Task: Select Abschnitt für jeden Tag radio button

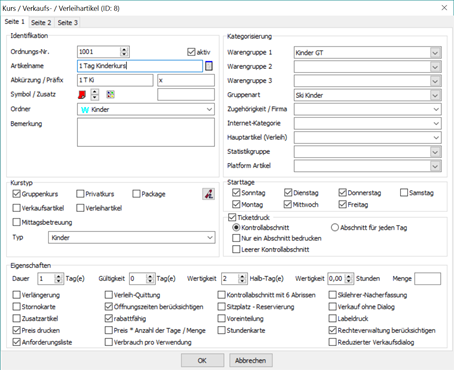Action: tap(335, 228)
